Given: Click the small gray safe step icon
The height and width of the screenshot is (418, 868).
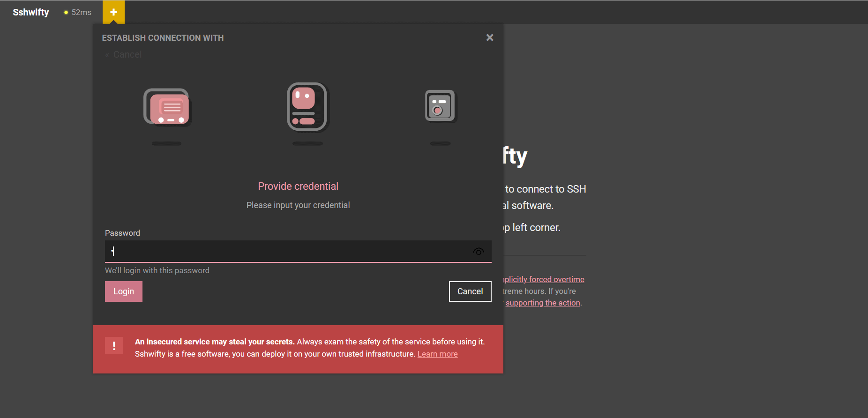Looking at the screenshot, I should pos(440,106).
